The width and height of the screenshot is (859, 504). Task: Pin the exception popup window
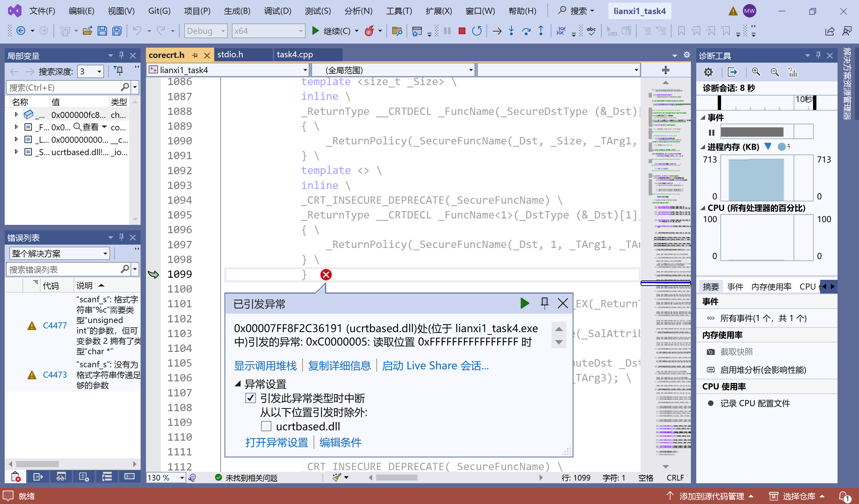click(x=544, y=303)
